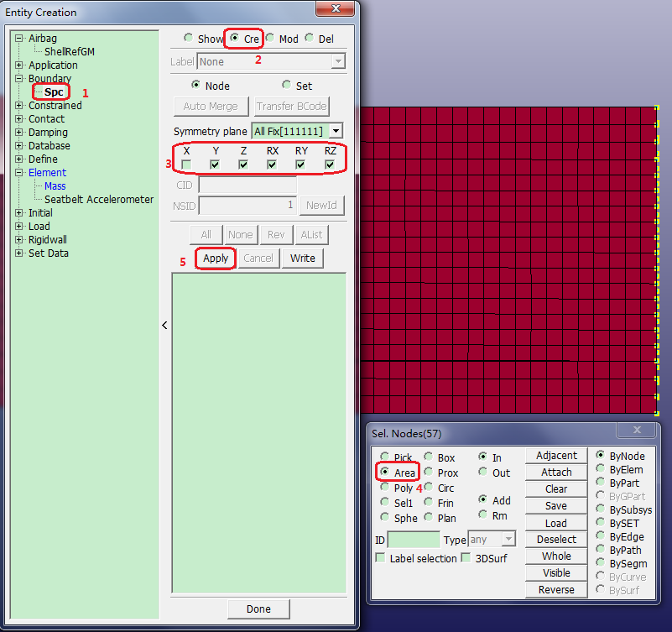
Task: Select Spc under Boundary
Action: (54, 92)
